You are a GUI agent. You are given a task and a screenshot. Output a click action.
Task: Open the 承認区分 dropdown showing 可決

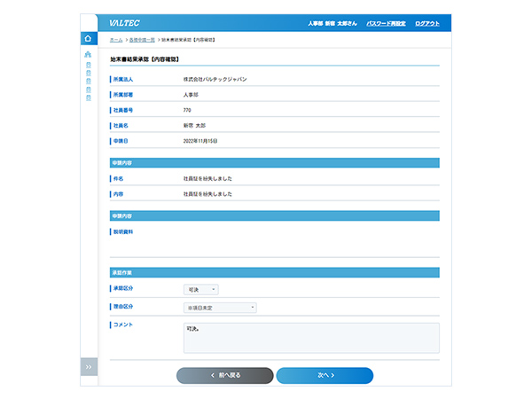pos(200,289)
